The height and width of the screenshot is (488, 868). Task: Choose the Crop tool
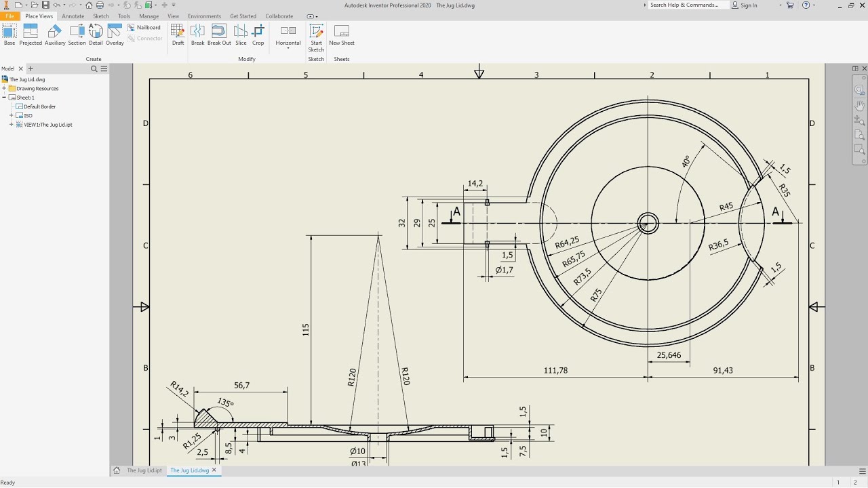click(x=258, y=35)
